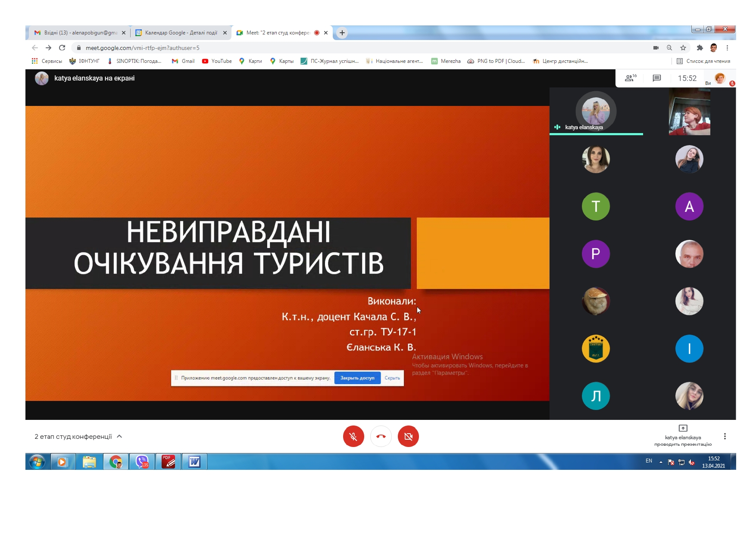756x534 pixels.
Task: Select katya elanskaya's participant tile
Action: pyautogui.click(x=596, y=112)
